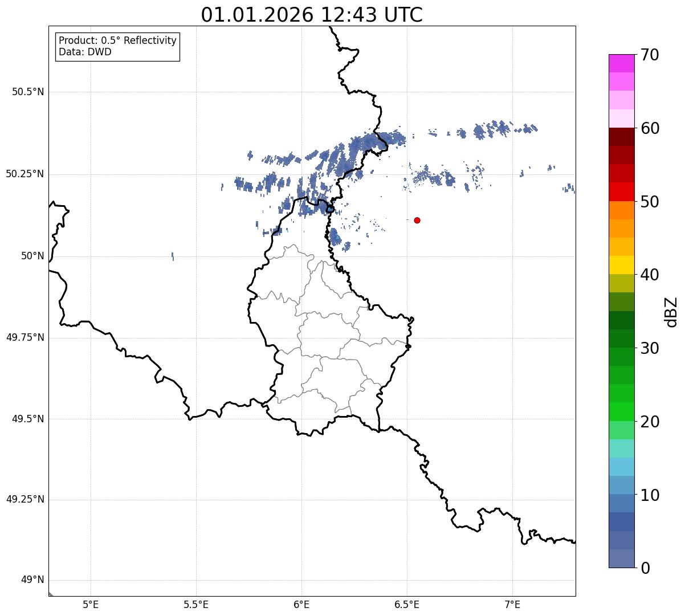Image resolution: width=685 pixels, height=616 pixels.
Task: Click 'Product: 0.5° Reflectivity' legend text
Action: point(117,41)
